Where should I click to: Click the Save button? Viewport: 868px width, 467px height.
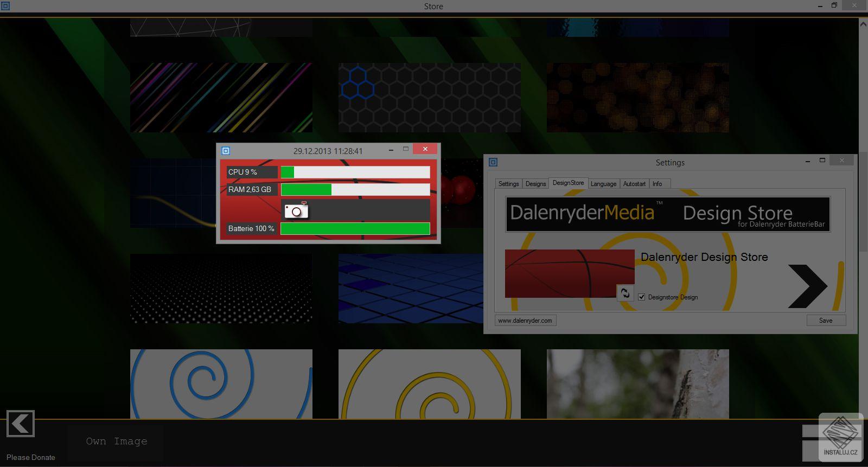coord(826,321)
